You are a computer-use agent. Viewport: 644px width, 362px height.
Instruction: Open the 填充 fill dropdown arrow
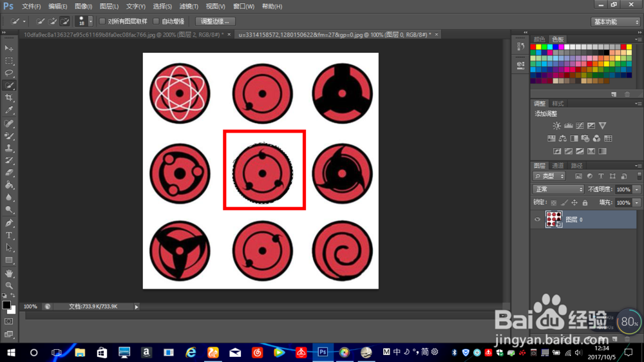(x=637, y=202)
